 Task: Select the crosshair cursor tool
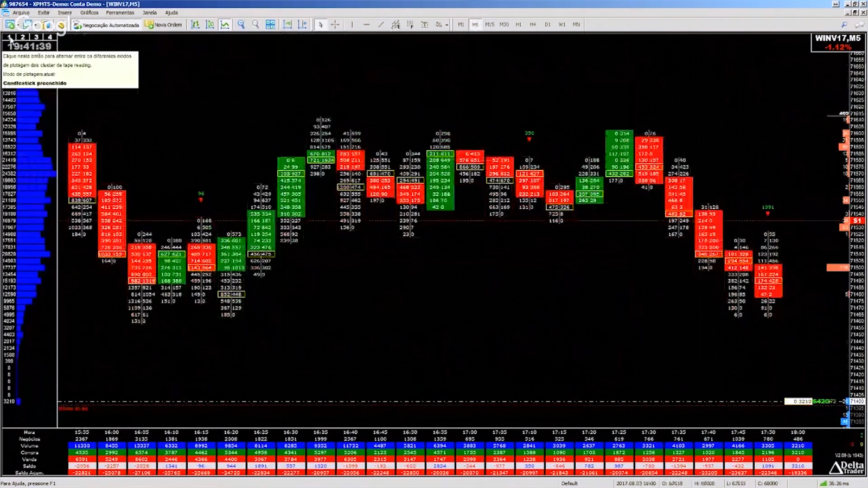click(335, 25)
